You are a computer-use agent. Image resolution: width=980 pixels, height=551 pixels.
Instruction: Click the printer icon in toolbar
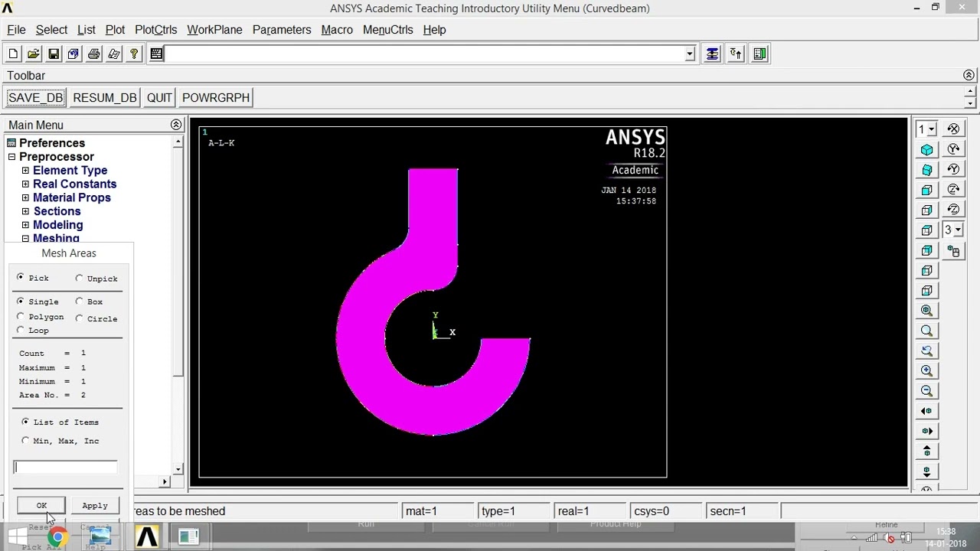point(93,54)
